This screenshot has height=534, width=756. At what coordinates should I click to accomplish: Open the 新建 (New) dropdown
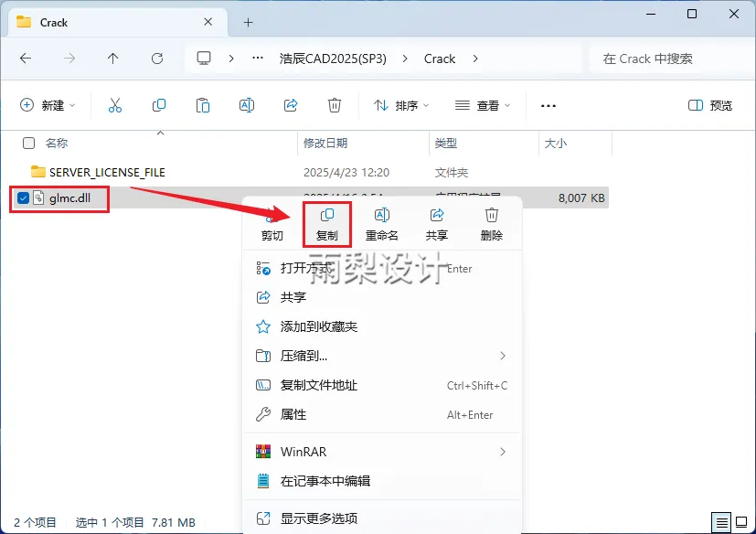(48, 105)
